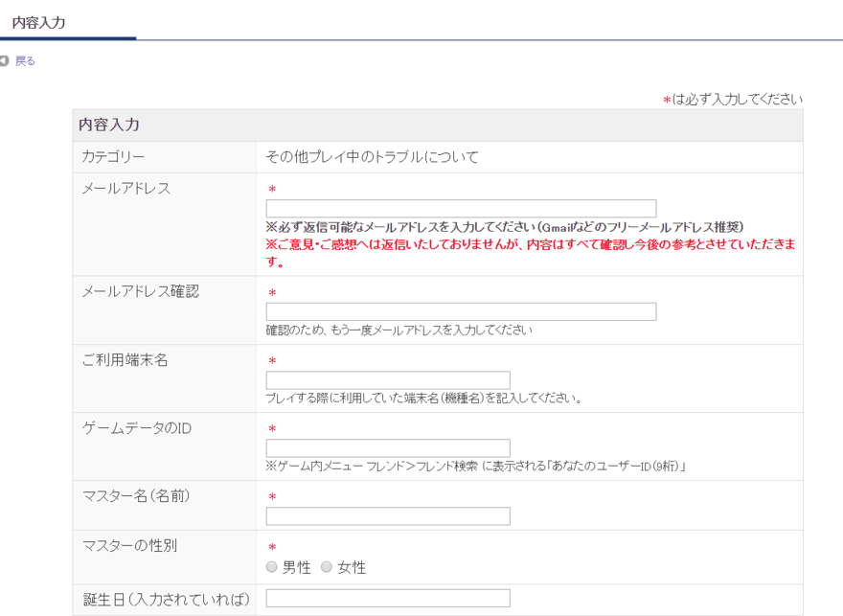Select the 女性 gender radio button
Viewport: 843px width, 616px height.
coord(326,566)
